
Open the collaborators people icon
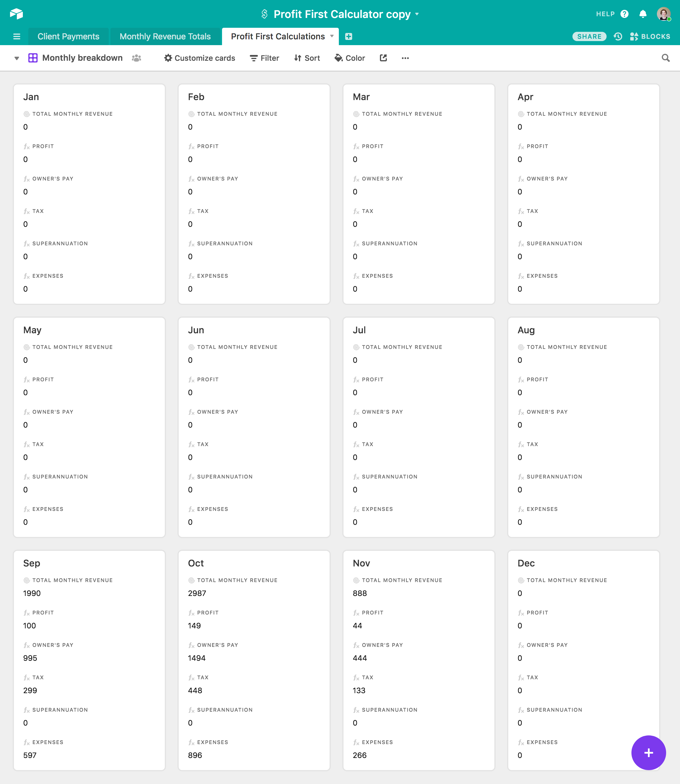click(x=136, y=58)
